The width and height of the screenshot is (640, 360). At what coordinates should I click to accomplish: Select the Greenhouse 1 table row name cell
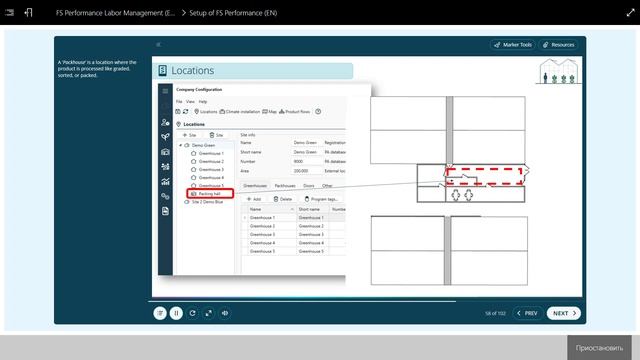click(271, 218)
